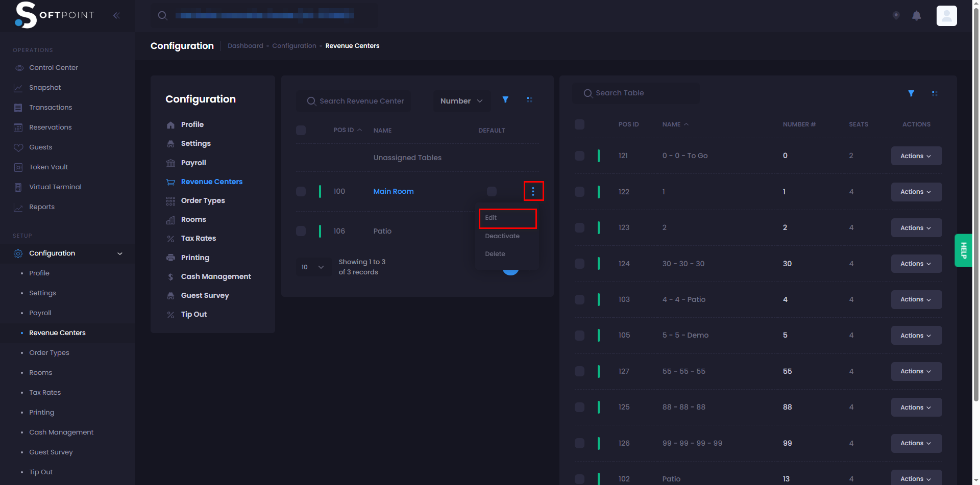Check the Patio revenue center checkbox

click(x=301, y=231)
